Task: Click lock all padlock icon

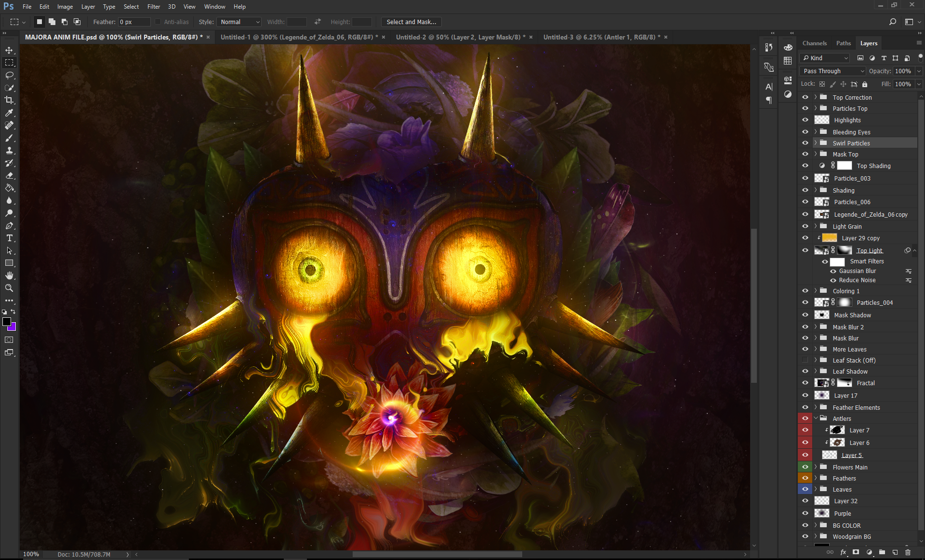Action: tap(865, 84)
